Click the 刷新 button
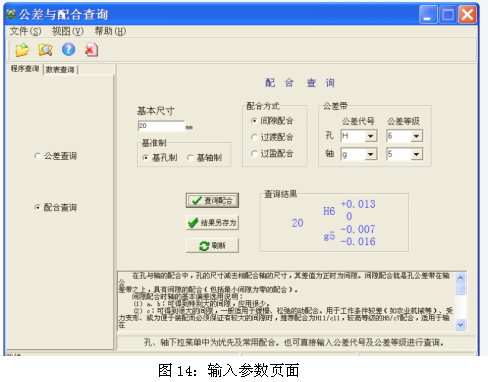Viewport: 488px width, 382px height. [x=212, y=246]
